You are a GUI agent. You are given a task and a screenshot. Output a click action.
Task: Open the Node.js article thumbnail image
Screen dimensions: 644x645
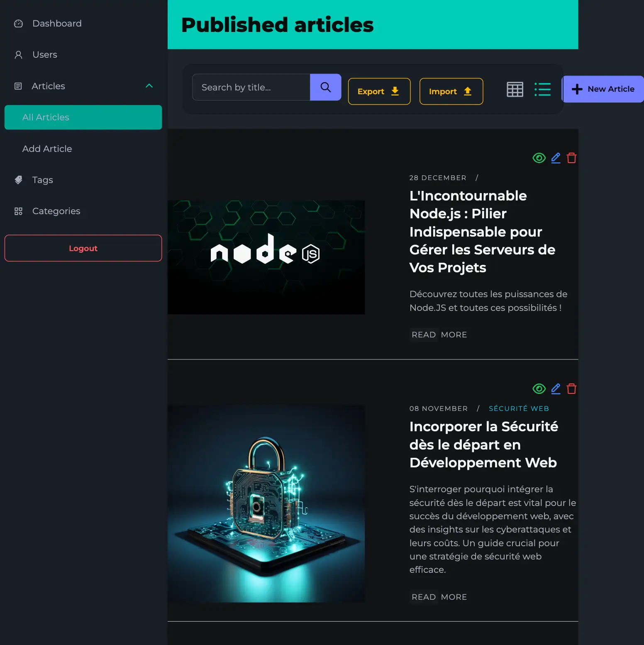[266, 257]
